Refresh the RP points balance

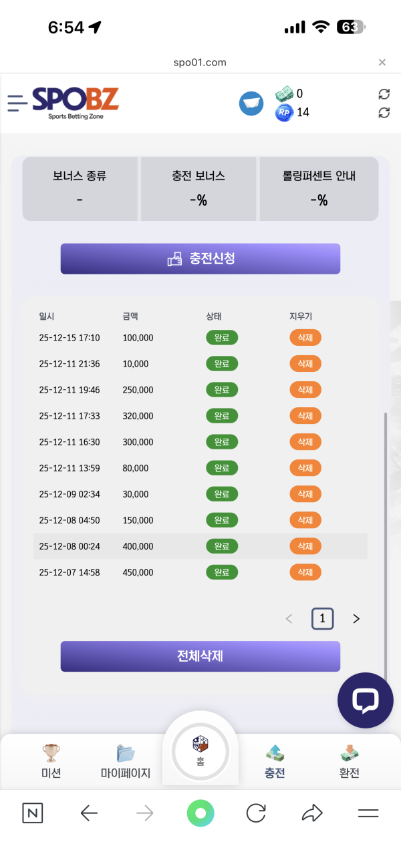point(384,113)
